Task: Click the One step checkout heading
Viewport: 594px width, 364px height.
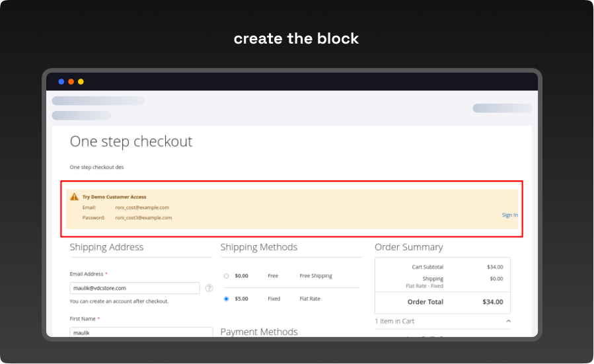Action: pos(131,141)
